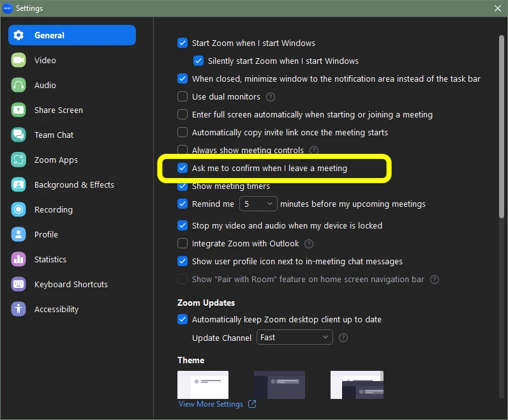508x420 pixels.
Task: Click help icon beside Update Channel dropdown
Action: pos(343,338)
